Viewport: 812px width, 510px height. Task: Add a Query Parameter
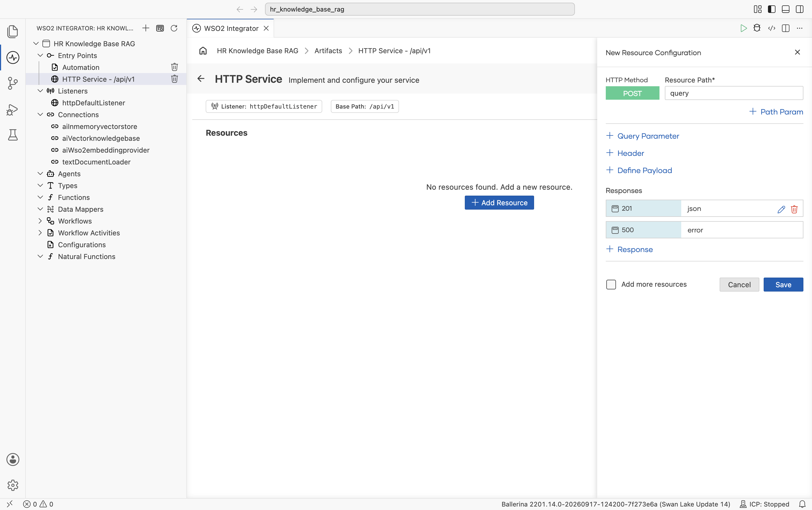coord(643,136)
